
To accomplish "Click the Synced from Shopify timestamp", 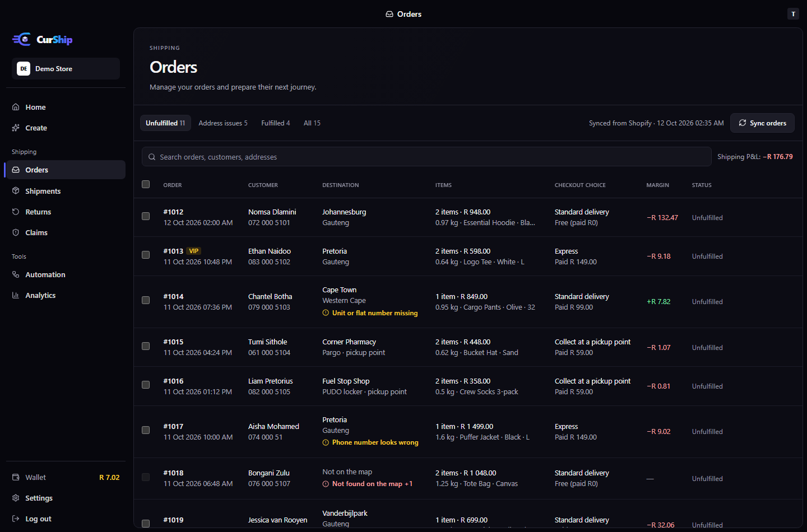I will pos(656,123).
